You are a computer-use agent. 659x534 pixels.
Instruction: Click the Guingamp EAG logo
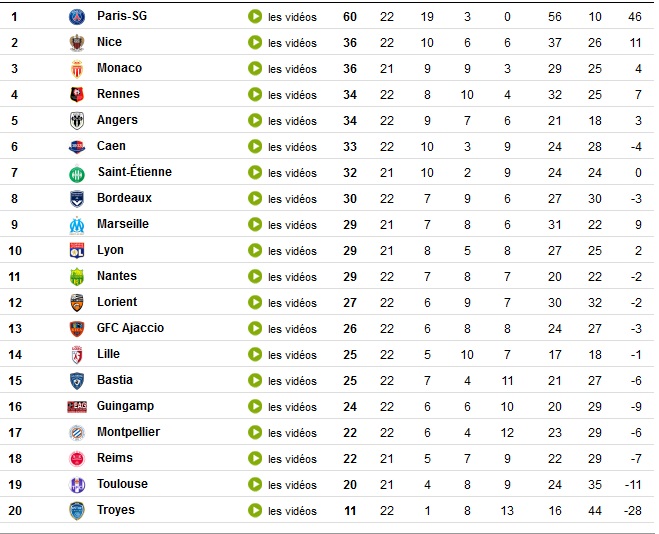(x=77, y=407)
